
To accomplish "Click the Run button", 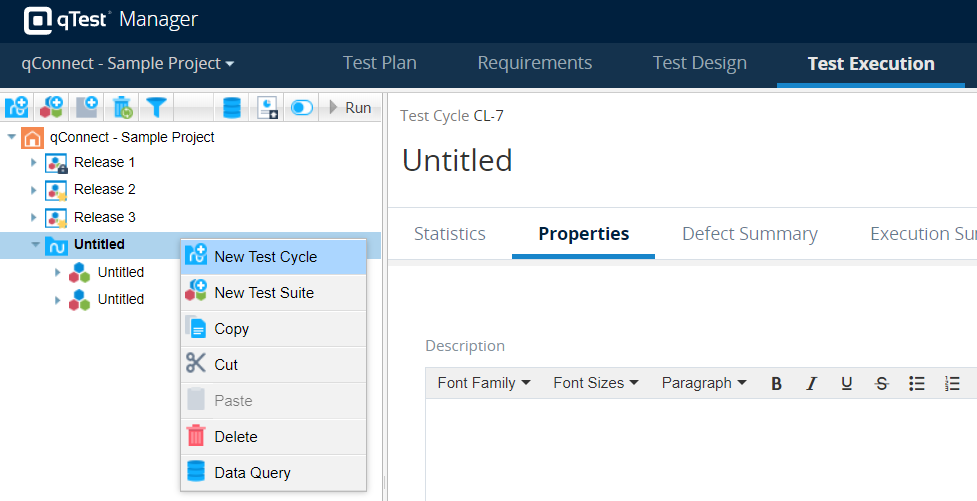I will [350, 108].
